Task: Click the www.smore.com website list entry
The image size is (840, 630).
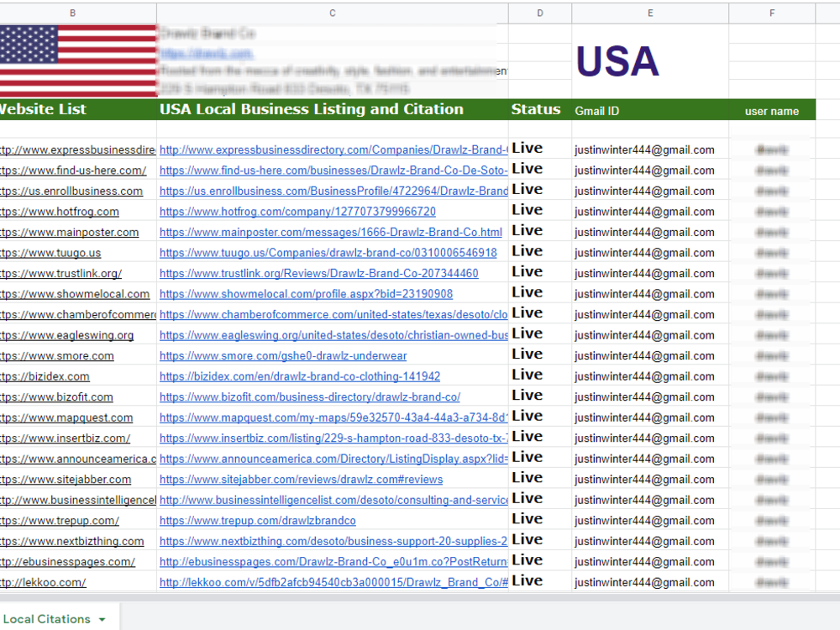Action: (x=57, y=355)
